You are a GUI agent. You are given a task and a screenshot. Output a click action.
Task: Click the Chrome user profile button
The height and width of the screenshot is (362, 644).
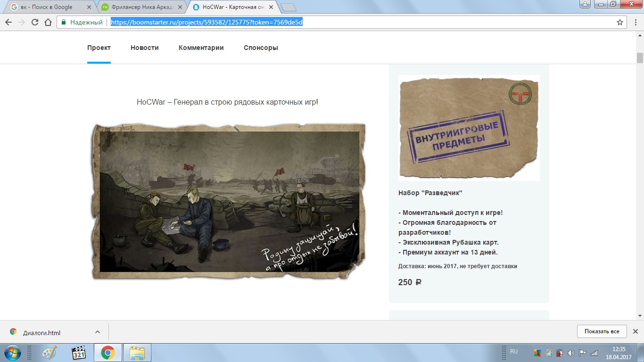coord(585,4)
